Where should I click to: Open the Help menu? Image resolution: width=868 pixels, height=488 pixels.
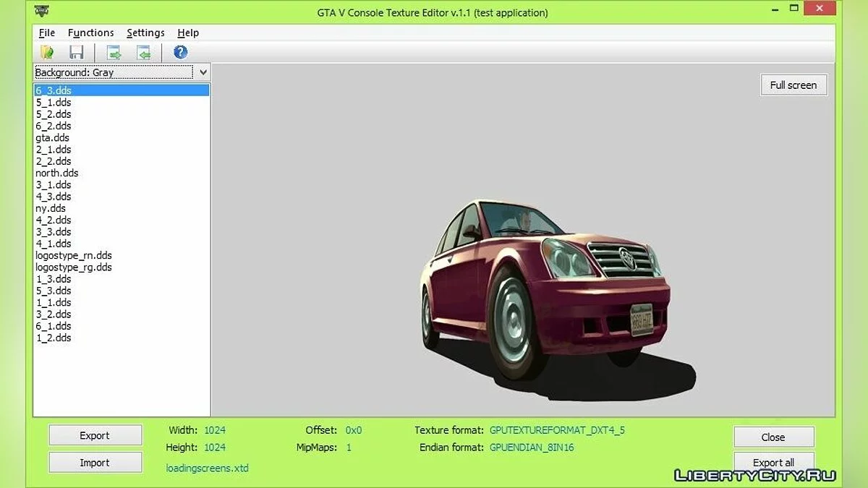[188, 33]
